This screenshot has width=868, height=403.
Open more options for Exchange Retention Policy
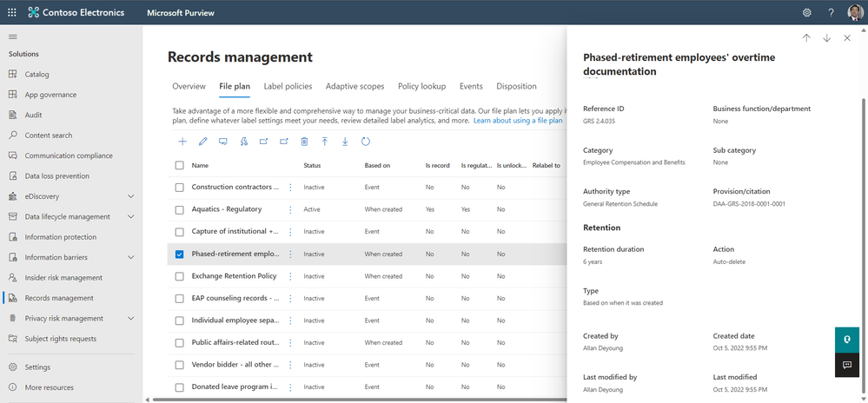point(290,277)
